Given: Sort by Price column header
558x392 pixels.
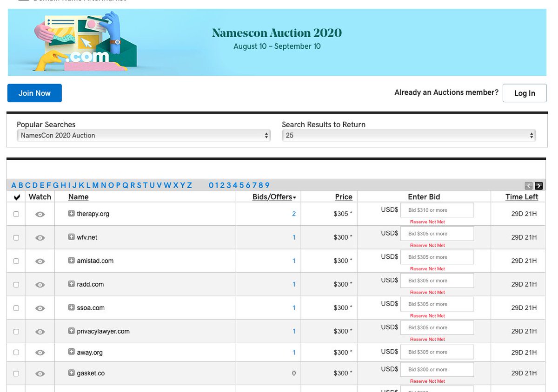Looking at the screenshot, I should pyautogui.click(x=344, y=197).
